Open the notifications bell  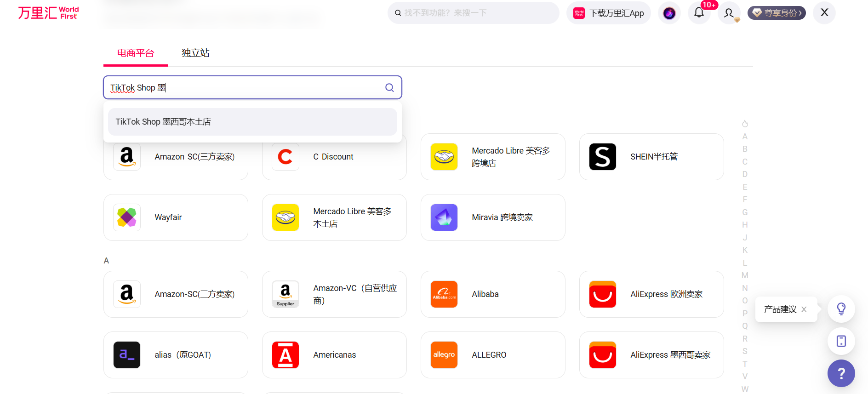click(x=699, y=12)
